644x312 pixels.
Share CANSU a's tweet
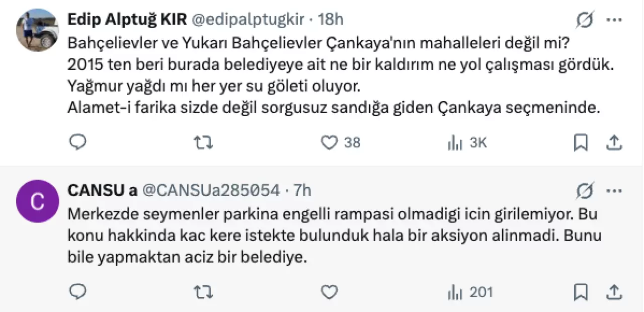pyautogui.click(x=614, y=292)
